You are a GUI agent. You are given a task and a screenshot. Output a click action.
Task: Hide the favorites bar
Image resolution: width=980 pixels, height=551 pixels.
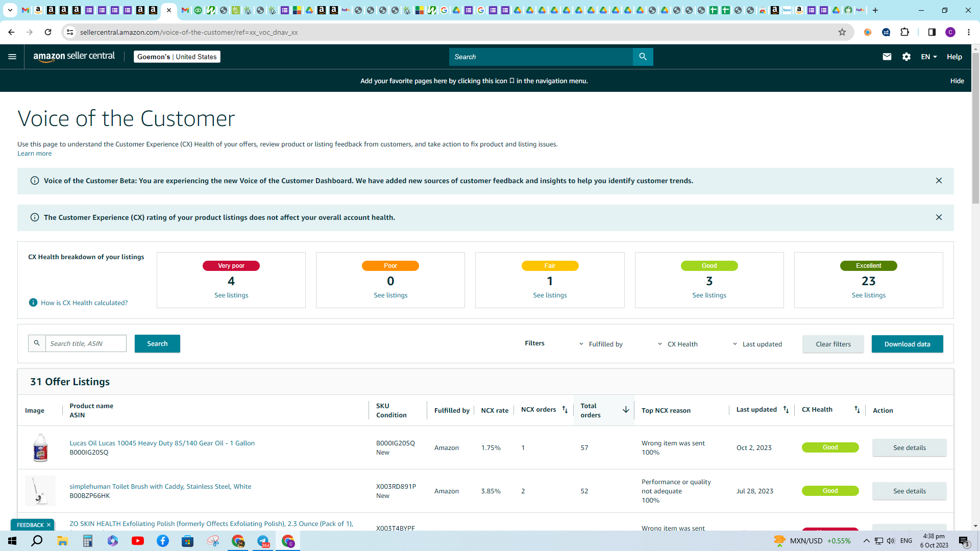click(957, 81)
